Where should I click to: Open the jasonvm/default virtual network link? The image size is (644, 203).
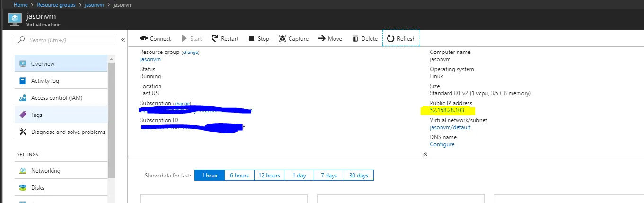(450, 127)
